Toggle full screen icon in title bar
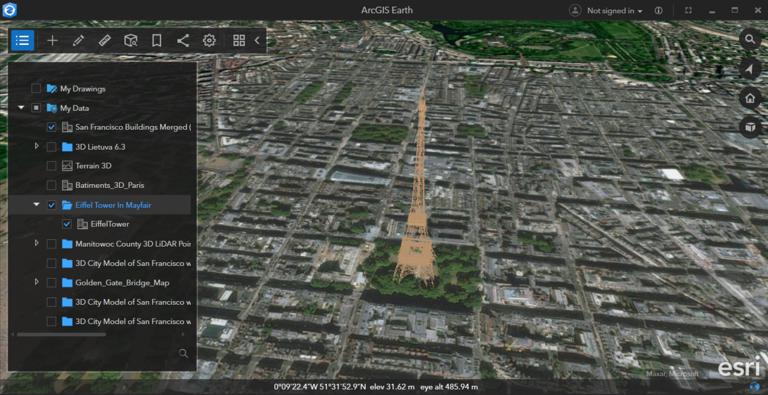The height and width of the screenshot is (395, 768). click(688, 10)
